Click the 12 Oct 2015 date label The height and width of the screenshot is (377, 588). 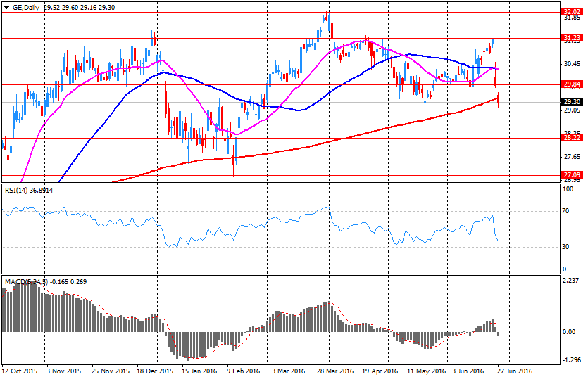pos(20,371)
